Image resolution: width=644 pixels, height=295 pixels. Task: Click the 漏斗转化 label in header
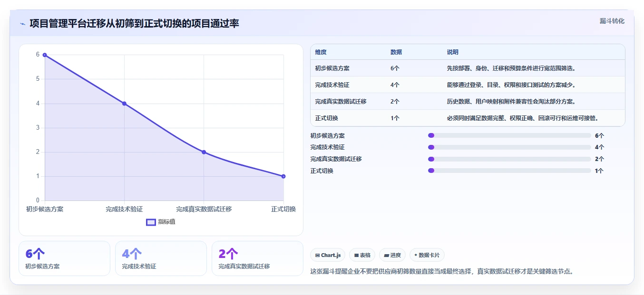tap(612, 21)
